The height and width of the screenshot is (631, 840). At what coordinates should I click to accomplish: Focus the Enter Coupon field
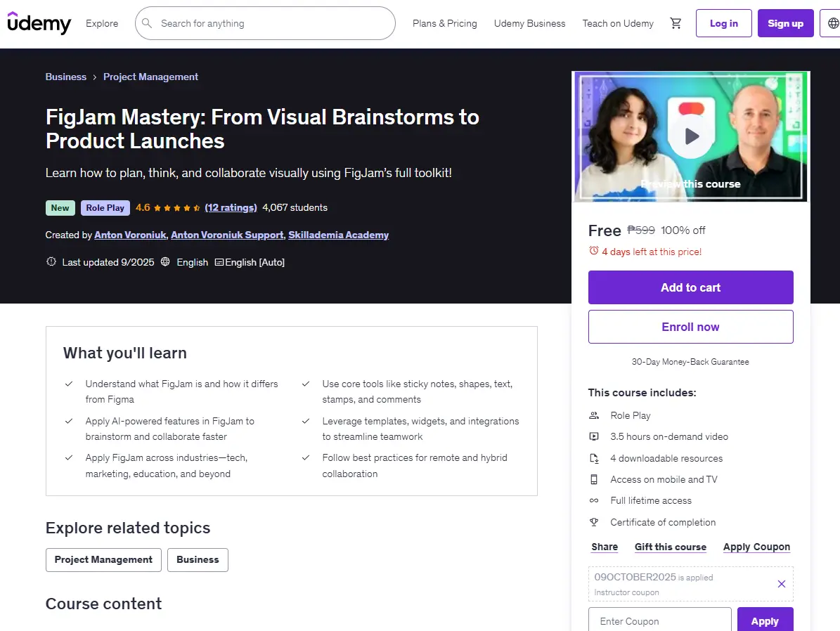point(659,621)
